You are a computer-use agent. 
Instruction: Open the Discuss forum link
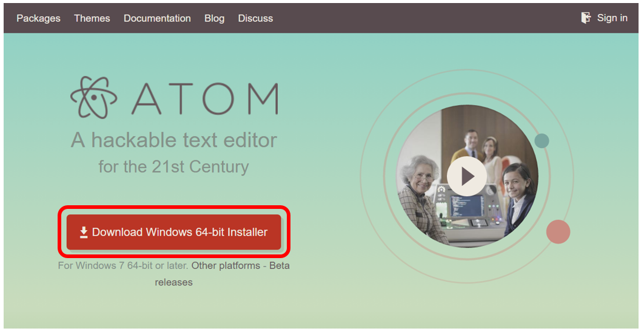[255, 18]
